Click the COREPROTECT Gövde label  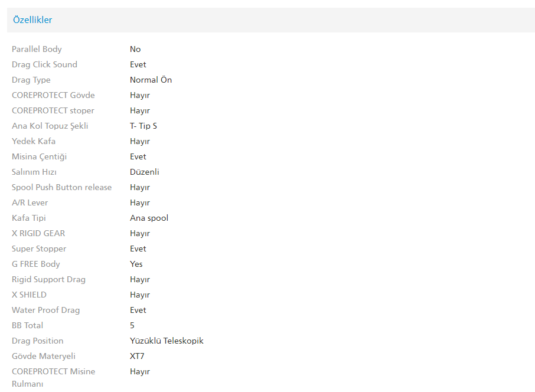(x=53, y=95)
